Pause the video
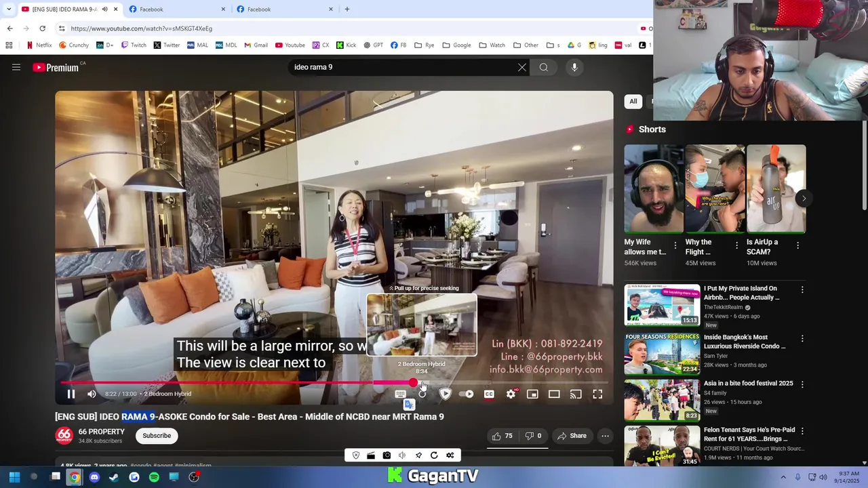The width and height of the screenshot is (868, 488). coord(71,394)
